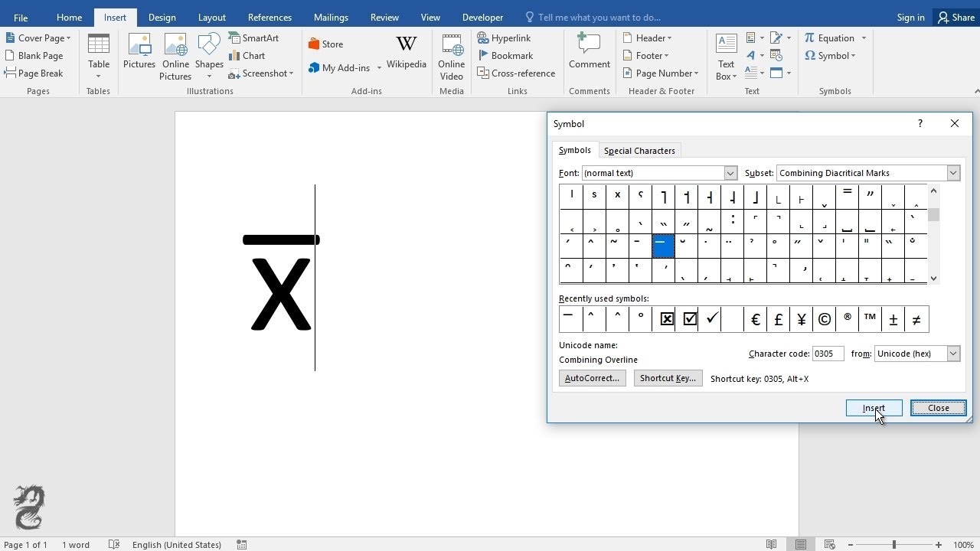The height and width of the screenshot is (551, 980).
Task: Open the Office Store add-ins
Action: click(x=325, y=44)
